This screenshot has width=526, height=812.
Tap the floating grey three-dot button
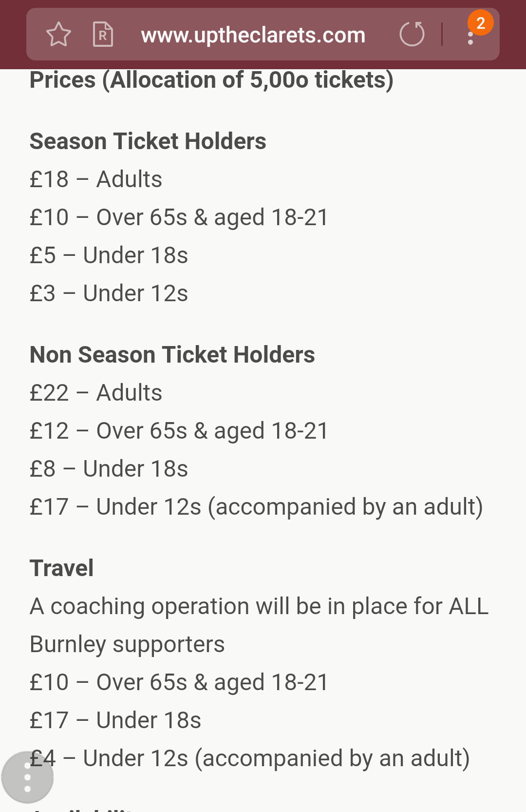[27, 777]
